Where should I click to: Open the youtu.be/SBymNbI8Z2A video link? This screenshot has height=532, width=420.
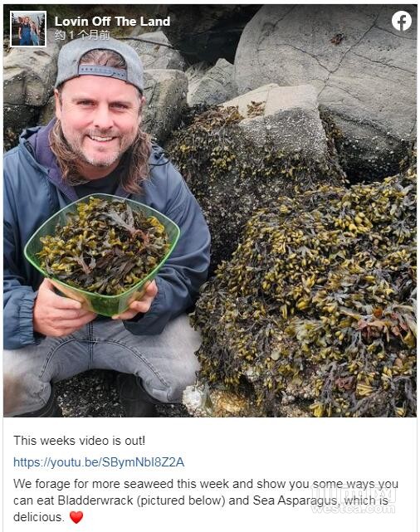99,462
